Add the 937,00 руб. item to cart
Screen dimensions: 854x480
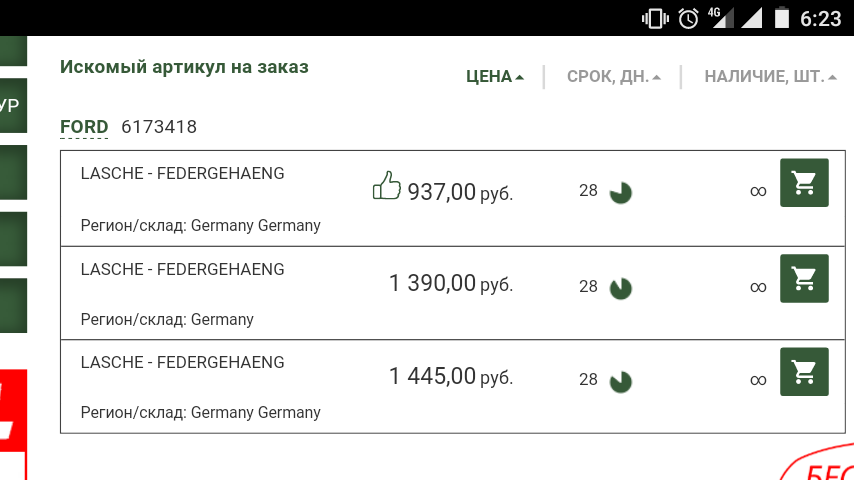click(804, 183)
